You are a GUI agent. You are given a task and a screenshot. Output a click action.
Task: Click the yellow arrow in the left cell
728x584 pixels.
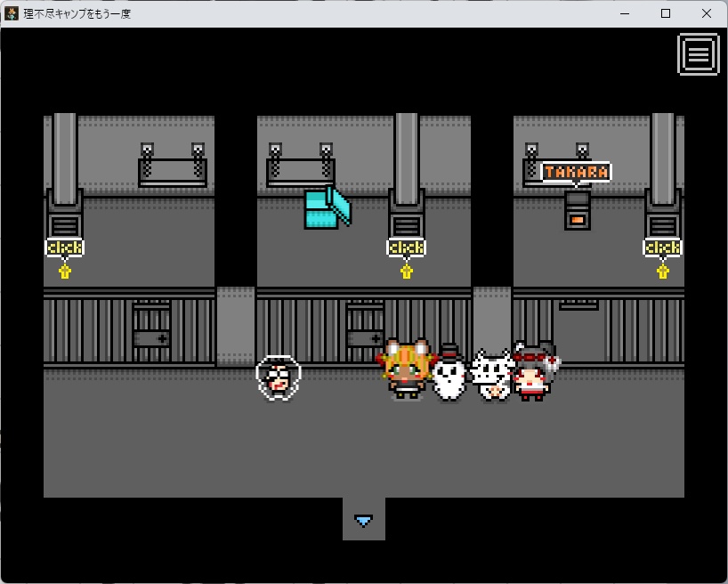coord(65,272)
